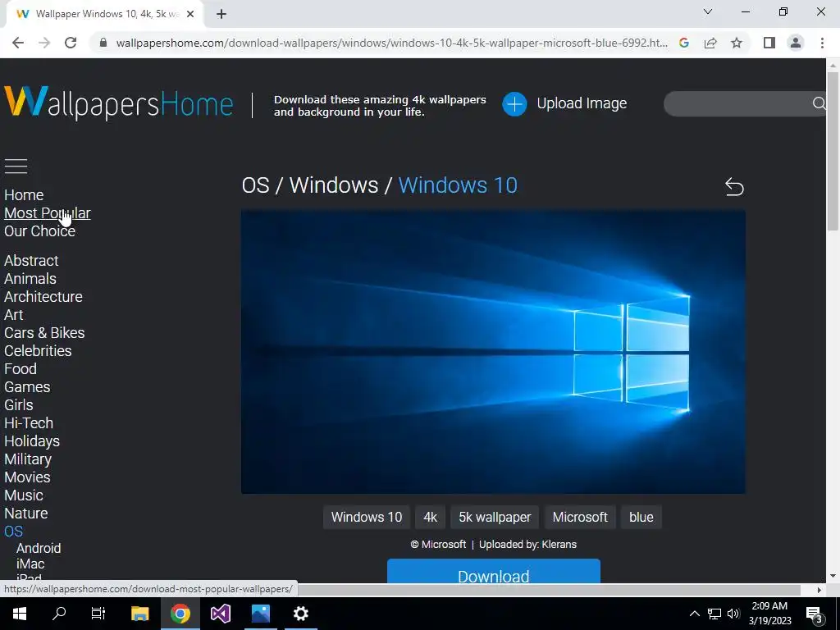Click the Windows 10 tag
The image size is (840, 630).
click(367, 517)
